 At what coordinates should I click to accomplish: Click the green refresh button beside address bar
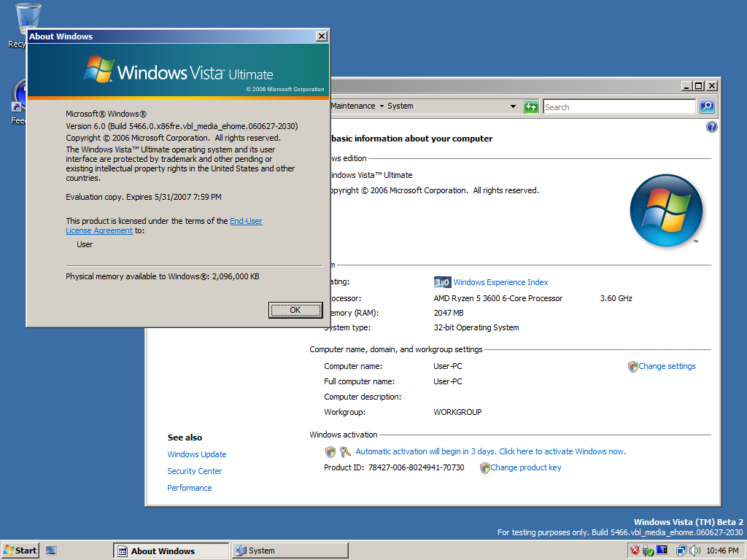pos(532,106)
